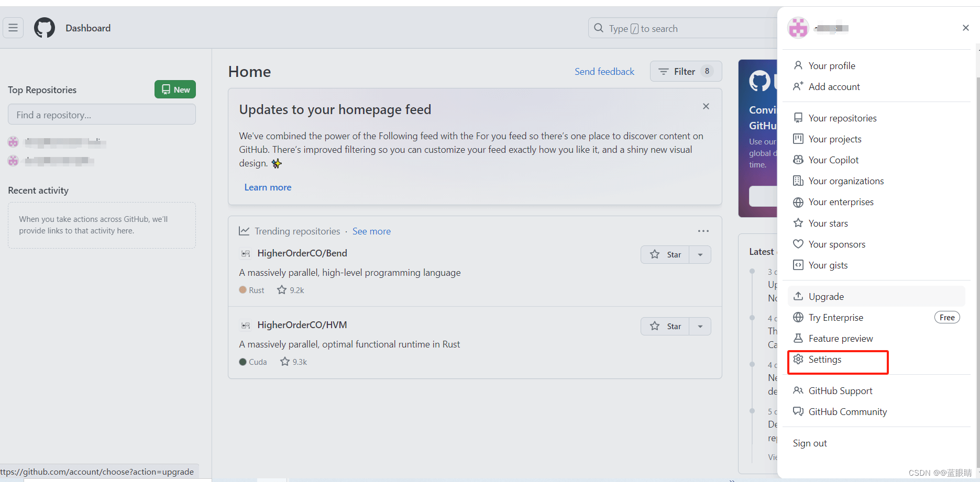Click the Your enterprises globe icon
The width and height of the screenshot is (980, 482).
coord(798,202)
